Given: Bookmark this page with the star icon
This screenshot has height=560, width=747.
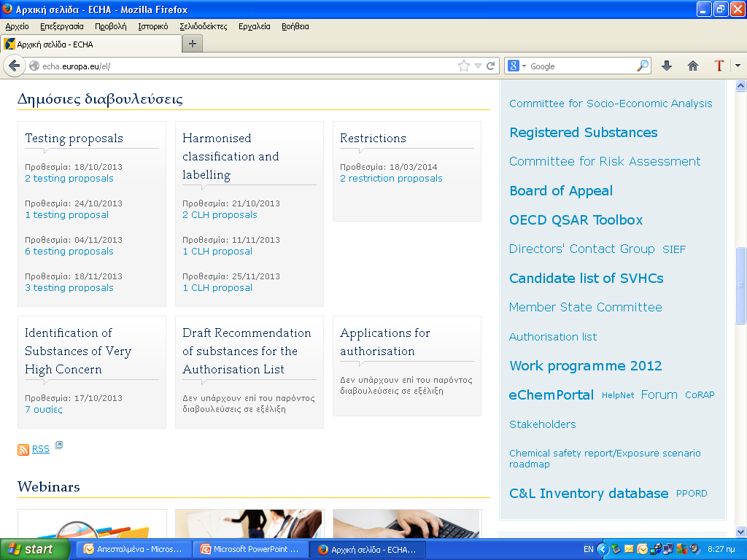Looking at the screenshot, I should (463, 66).
